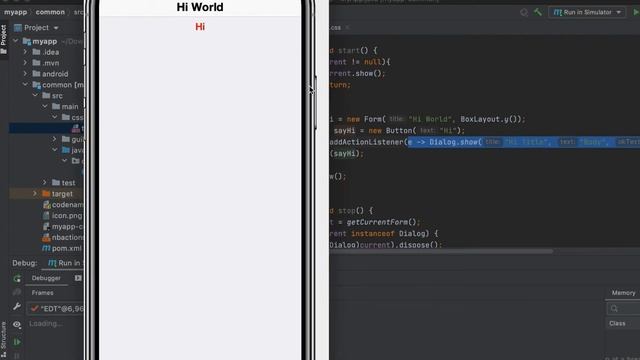Image resolution: width=640 pixels, height=360 pixels.
Task: Expand the .mvn folder
Action: pos(26,63)
